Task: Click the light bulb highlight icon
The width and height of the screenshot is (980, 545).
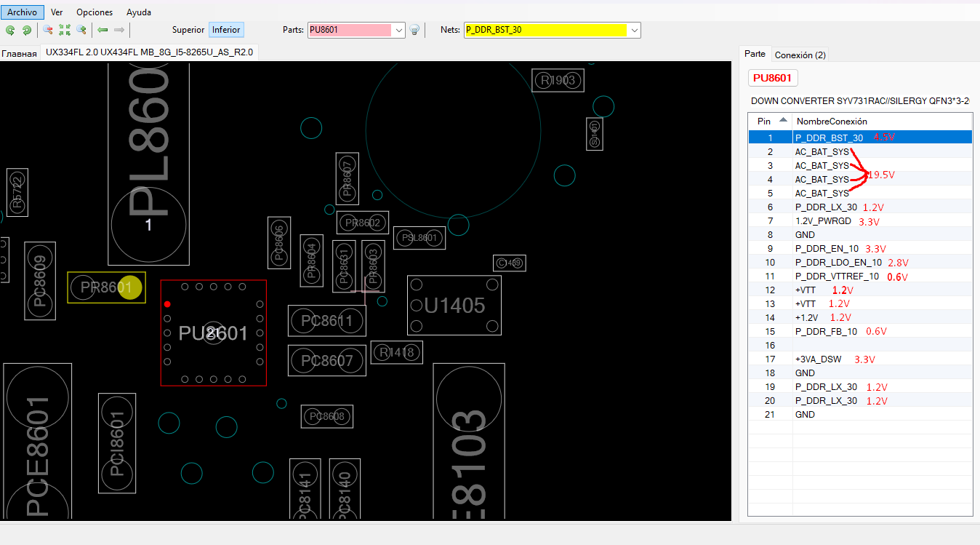Action: [414, 30]
